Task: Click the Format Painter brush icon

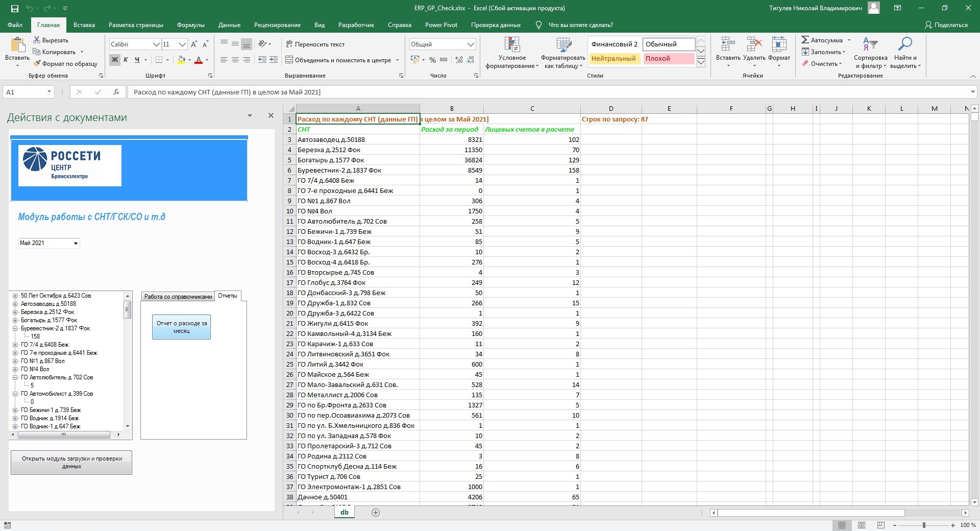Action: pyautogui.click(x=37, y=64)
